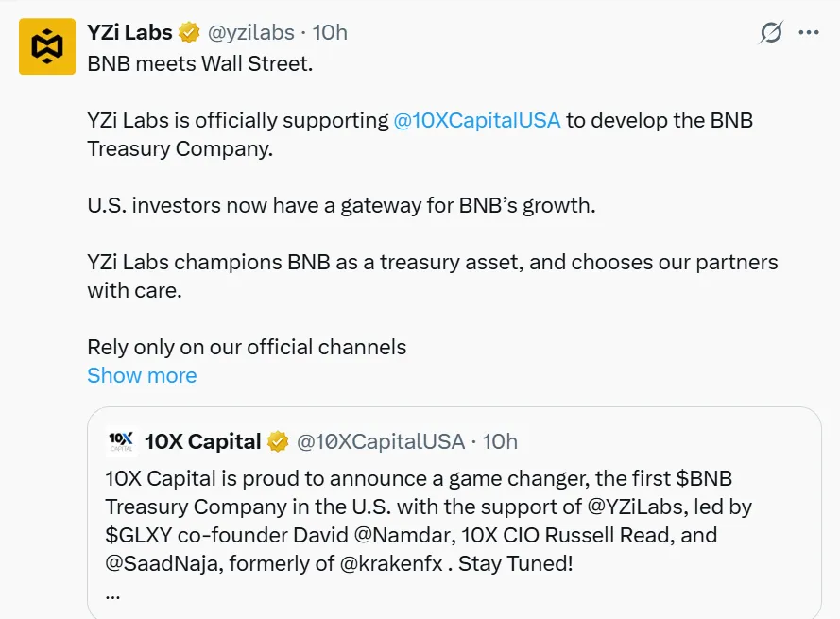The height and width of the screenshot is (619, 840).
Task: Click the gold verified badge beside YZi Labs
Action: click(x=189, y=33)
